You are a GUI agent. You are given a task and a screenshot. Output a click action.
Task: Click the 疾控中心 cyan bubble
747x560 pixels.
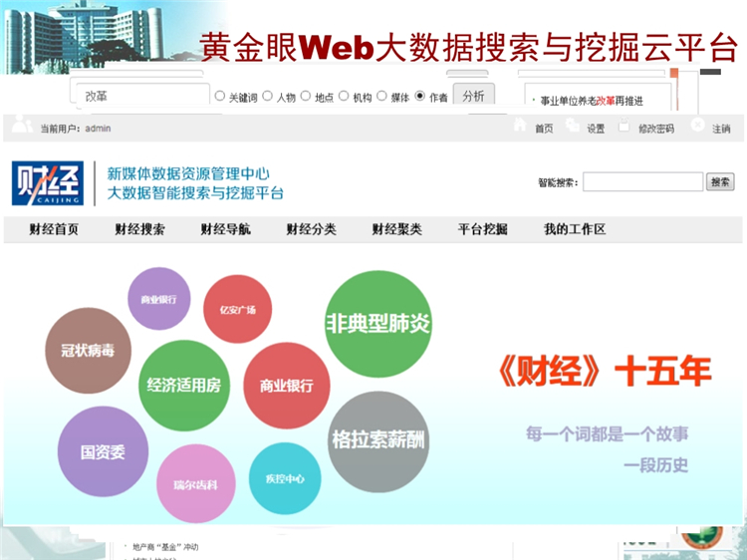coord(285,478)
